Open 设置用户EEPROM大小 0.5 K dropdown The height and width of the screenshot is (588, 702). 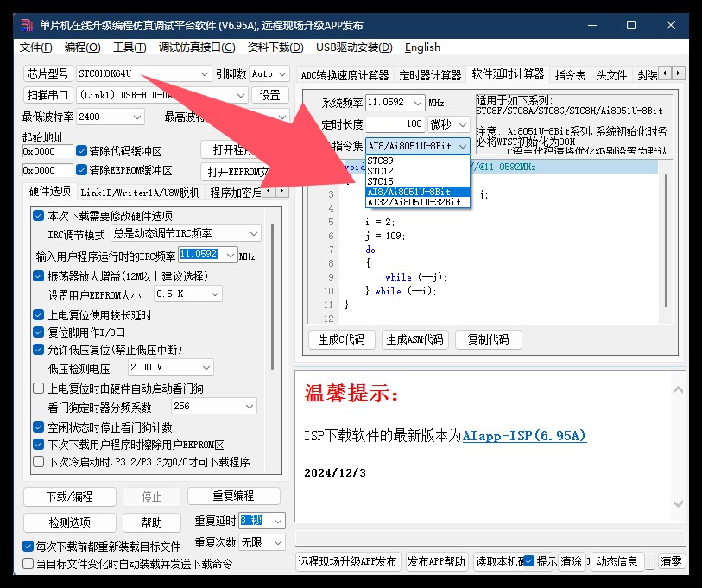pos(188,294)
